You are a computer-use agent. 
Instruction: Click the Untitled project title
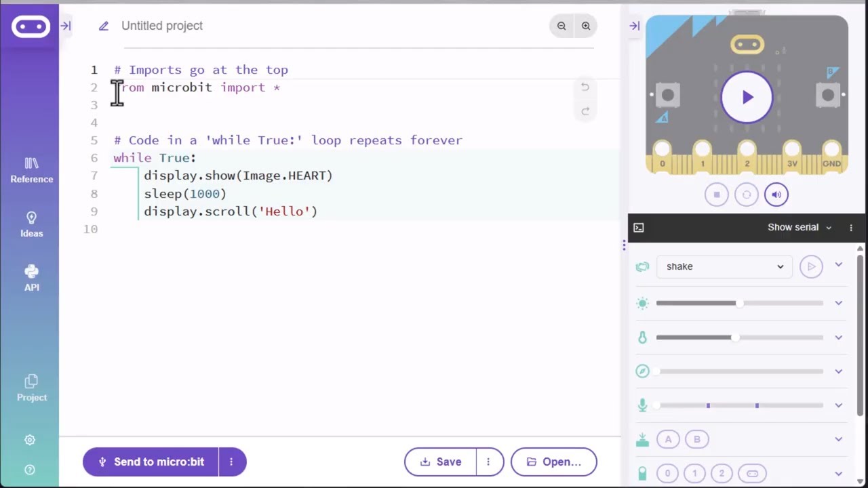click(x=162, y=26)
